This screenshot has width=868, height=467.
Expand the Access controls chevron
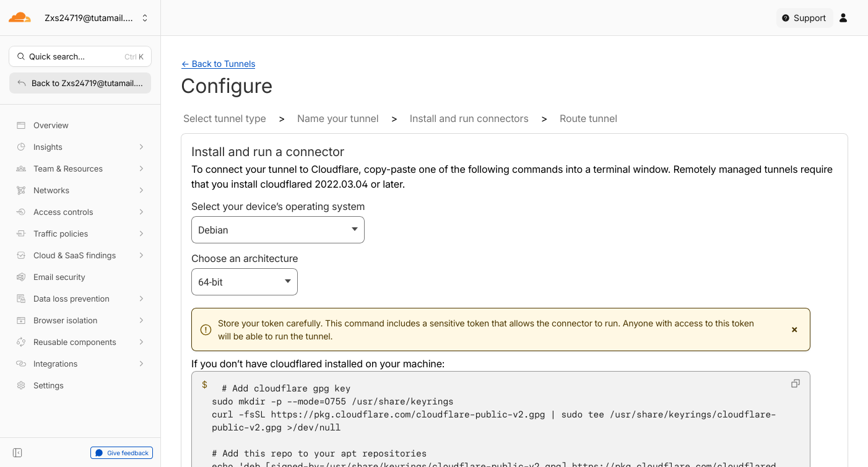[141, 212]
